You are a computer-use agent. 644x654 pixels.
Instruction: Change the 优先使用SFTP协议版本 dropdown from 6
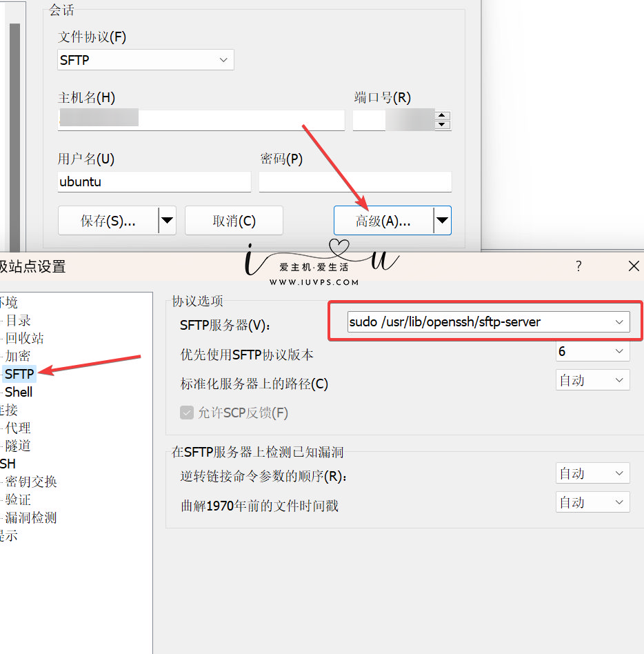point(592,351)
